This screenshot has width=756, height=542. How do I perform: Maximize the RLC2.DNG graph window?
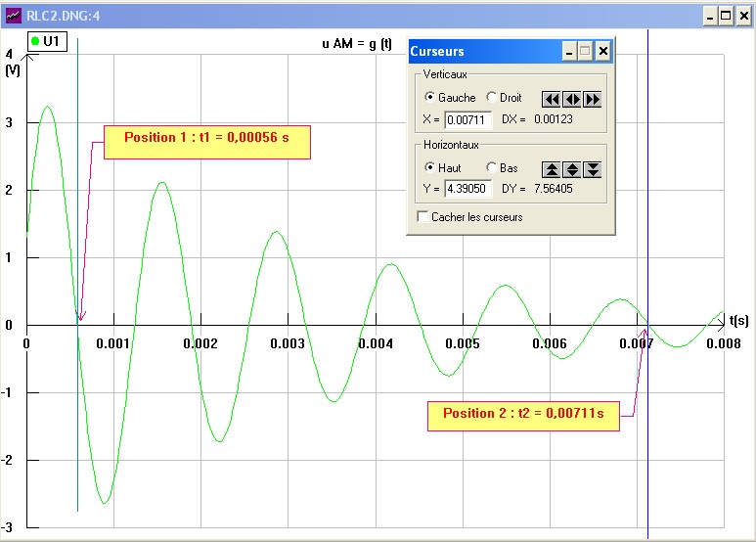pyautogui.click(x=726, y=17)
